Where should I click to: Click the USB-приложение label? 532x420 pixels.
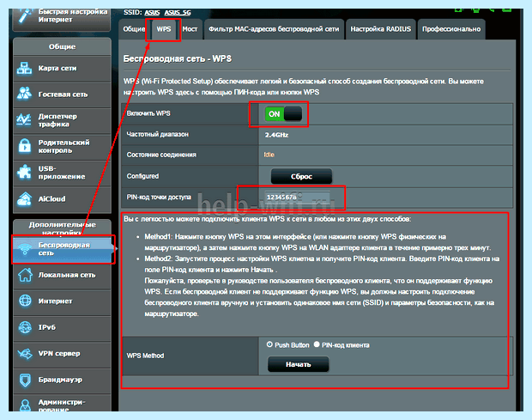[x=62, y=173]
